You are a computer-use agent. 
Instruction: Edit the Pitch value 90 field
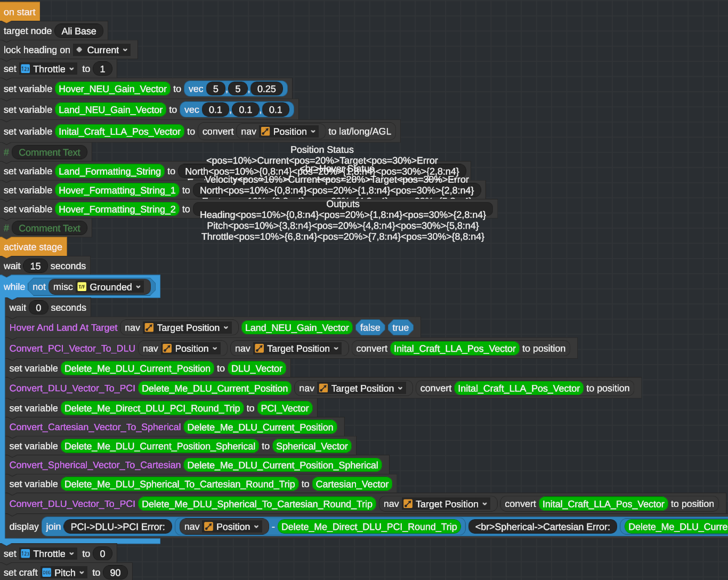tap(115, 573)
